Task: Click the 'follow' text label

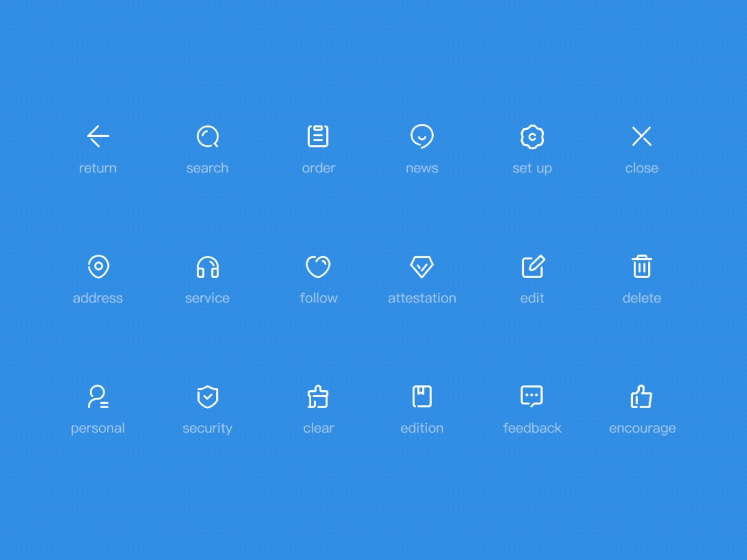Action: point(319,298)
